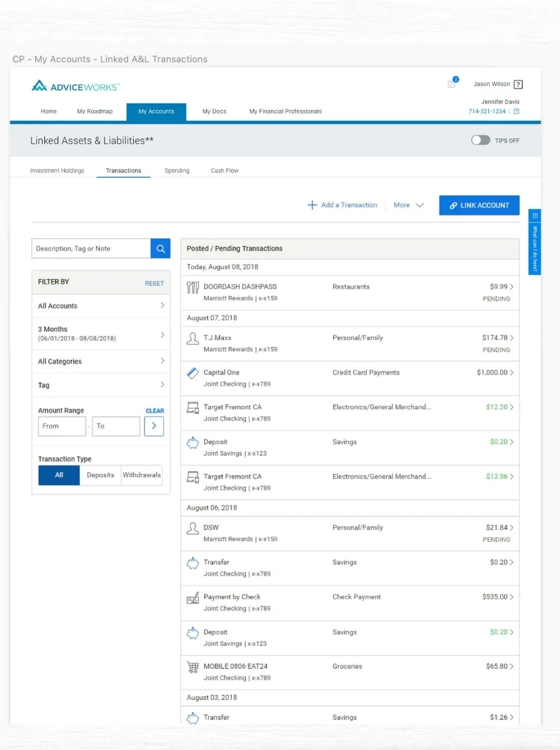Open MOBILE 0806 EAT24 $65.80 chevron
The height and width of the screenshot is (750, 560).
coord(512,666)
